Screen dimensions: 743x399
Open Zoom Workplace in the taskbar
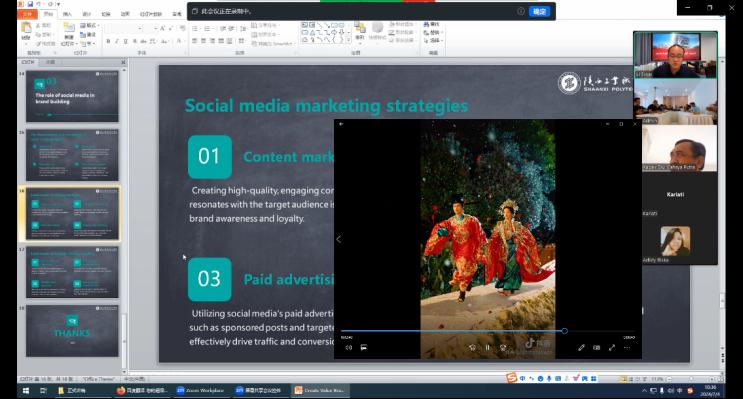(x=200, y=390)
